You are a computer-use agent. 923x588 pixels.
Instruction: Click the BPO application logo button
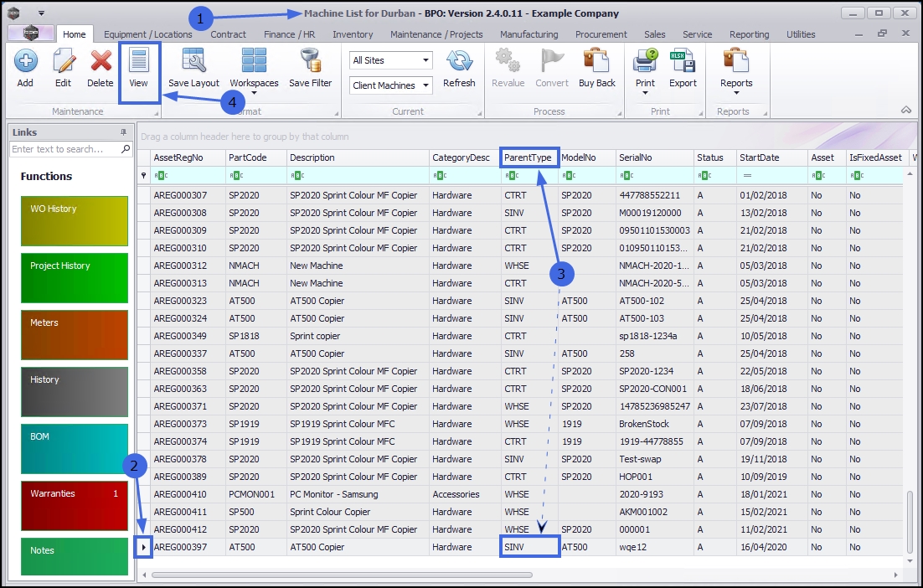(x=31, y=34)
